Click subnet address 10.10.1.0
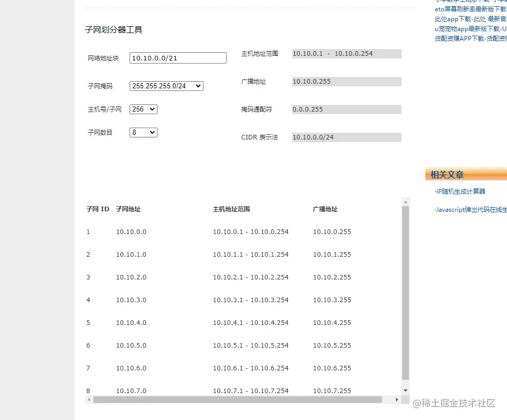The image size is (507, 420). click(x=131, y=254)
